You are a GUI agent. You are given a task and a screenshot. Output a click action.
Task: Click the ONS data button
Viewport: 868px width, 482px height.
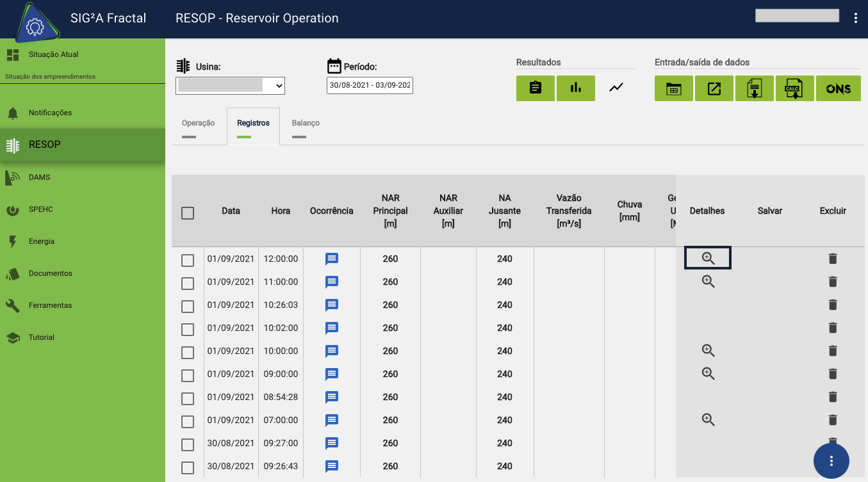click(x=838, y=88)
